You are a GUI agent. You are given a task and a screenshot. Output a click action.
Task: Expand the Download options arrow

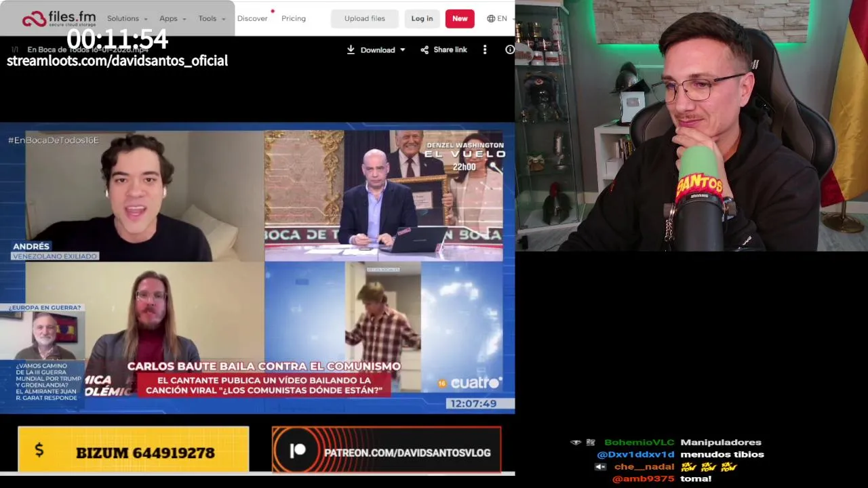pyautogui.click(x=402, y=49)
